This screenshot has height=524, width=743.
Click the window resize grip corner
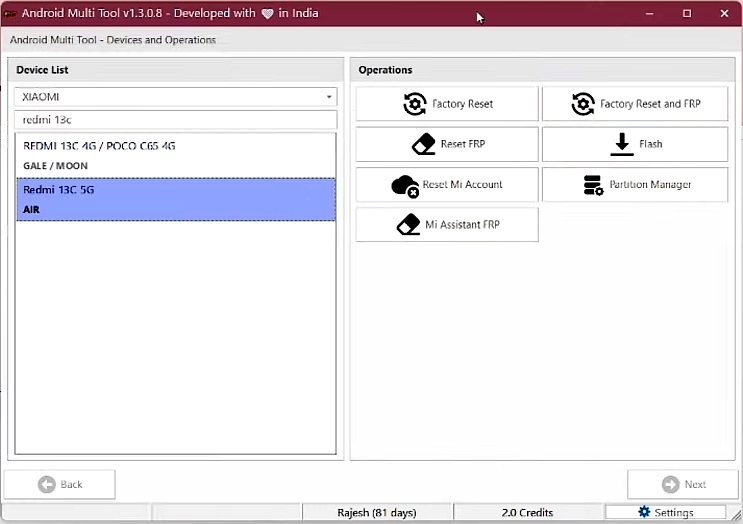tap(736, 515)
